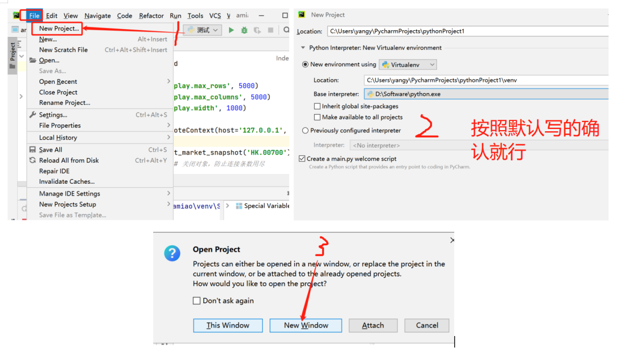Click the No interpreter field
Image resolution: width=617 pixels, height=364 pixels.
click(479, 145)
